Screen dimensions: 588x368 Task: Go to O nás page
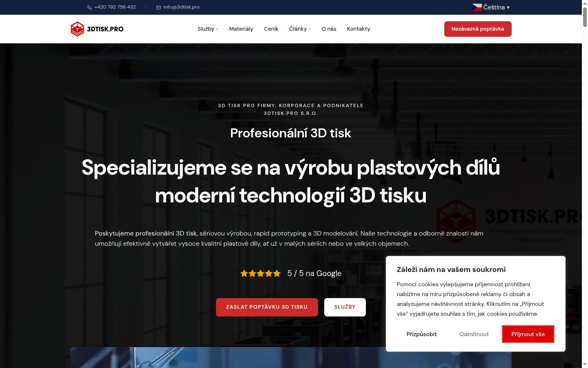coord(329,29)
